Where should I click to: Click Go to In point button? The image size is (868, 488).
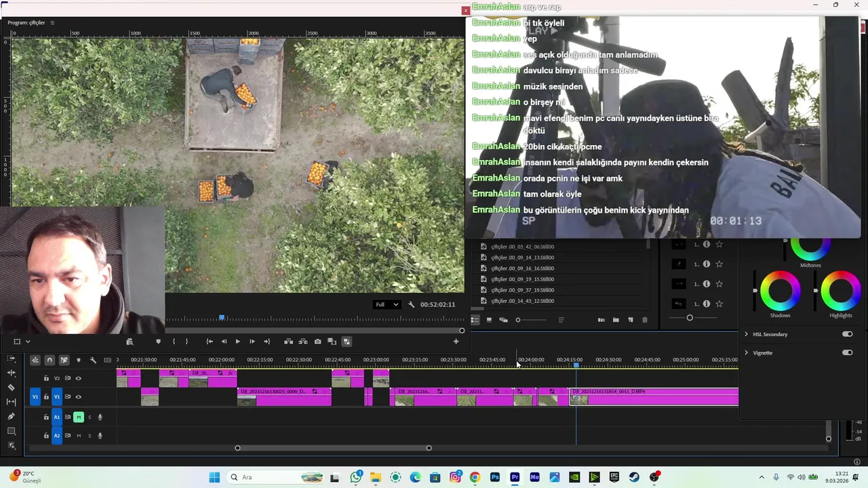(210, 342)
